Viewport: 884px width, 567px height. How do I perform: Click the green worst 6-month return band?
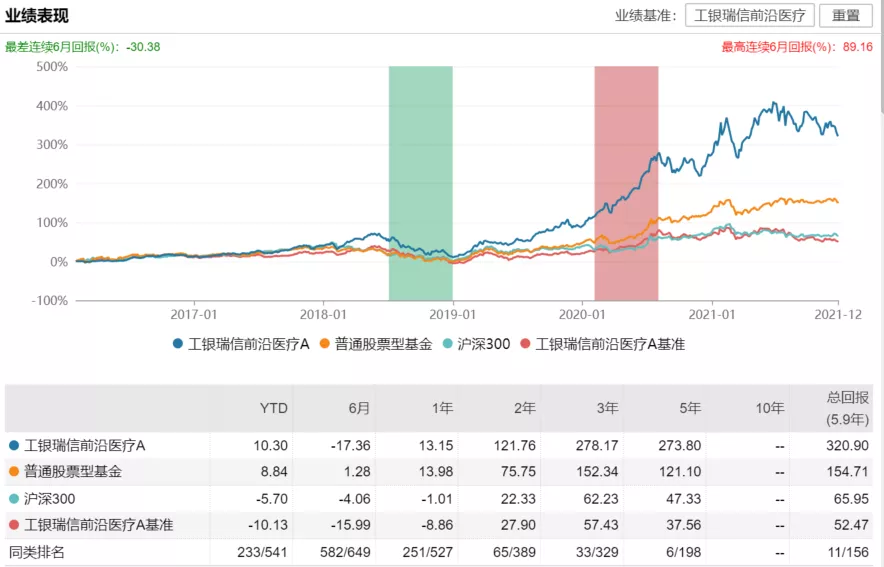click(x=421, y=183)
